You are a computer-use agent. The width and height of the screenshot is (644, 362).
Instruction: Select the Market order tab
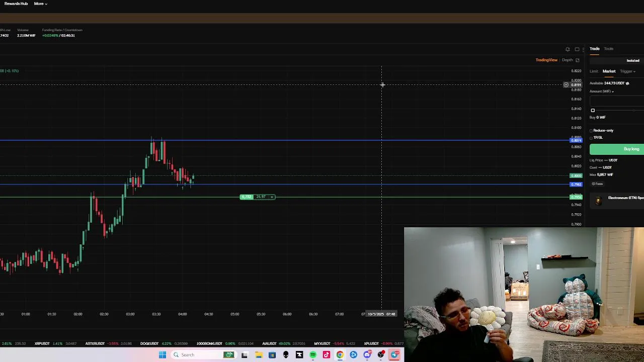pos(609,71)
